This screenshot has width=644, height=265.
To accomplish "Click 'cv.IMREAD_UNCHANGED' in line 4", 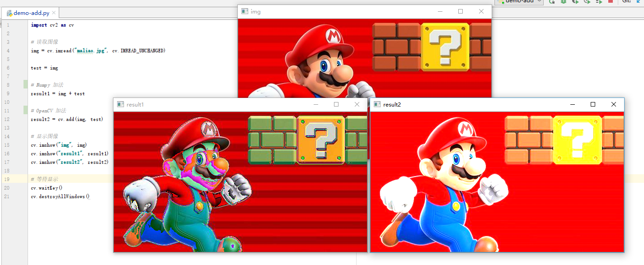I will point(139,51).
